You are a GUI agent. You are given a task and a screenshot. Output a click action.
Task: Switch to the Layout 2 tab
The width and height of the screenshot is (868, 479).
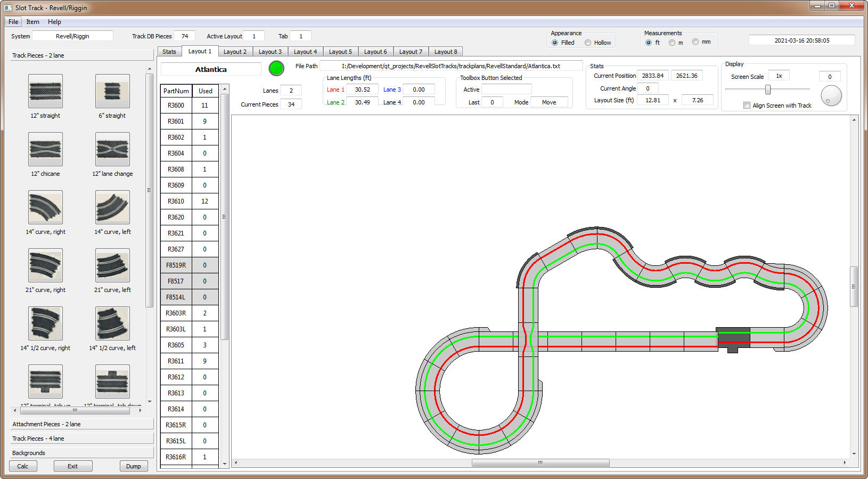[x=235, y=52]
